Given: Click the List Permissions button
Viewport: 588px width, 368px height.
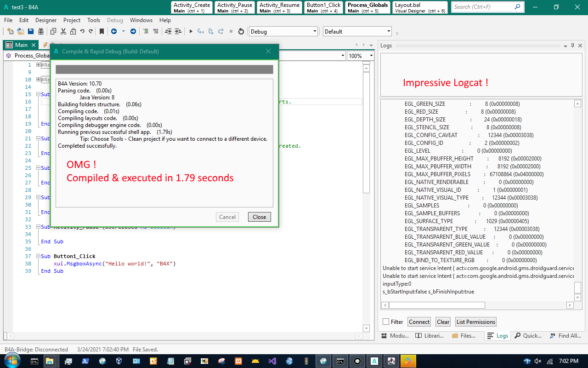Looking at the screenshot, I should [x=475, y=322].
